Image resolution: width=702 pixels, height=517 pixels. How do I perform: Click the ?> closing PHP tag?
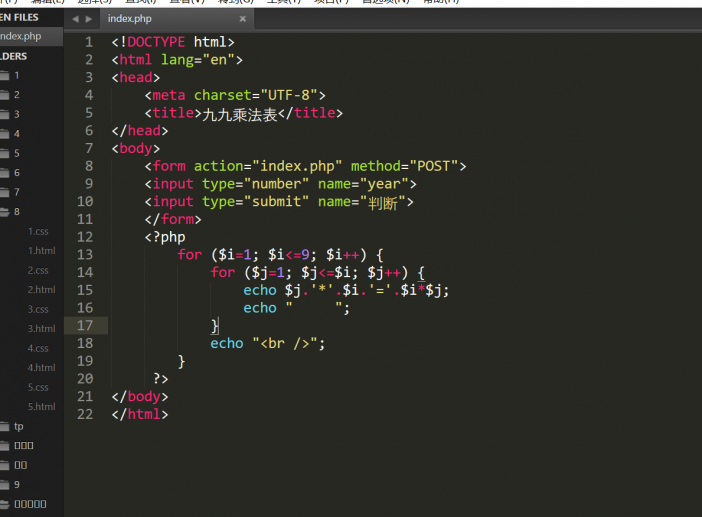161,379
